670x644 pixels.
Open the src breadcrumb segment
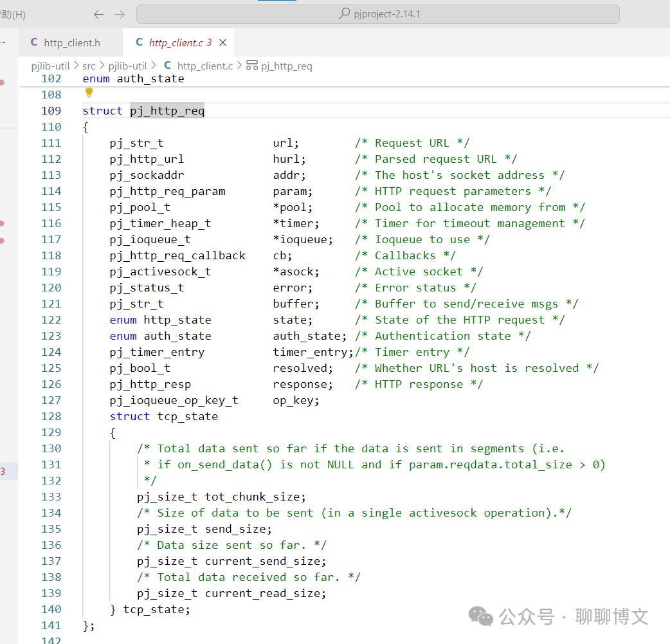tap(89, 66)
